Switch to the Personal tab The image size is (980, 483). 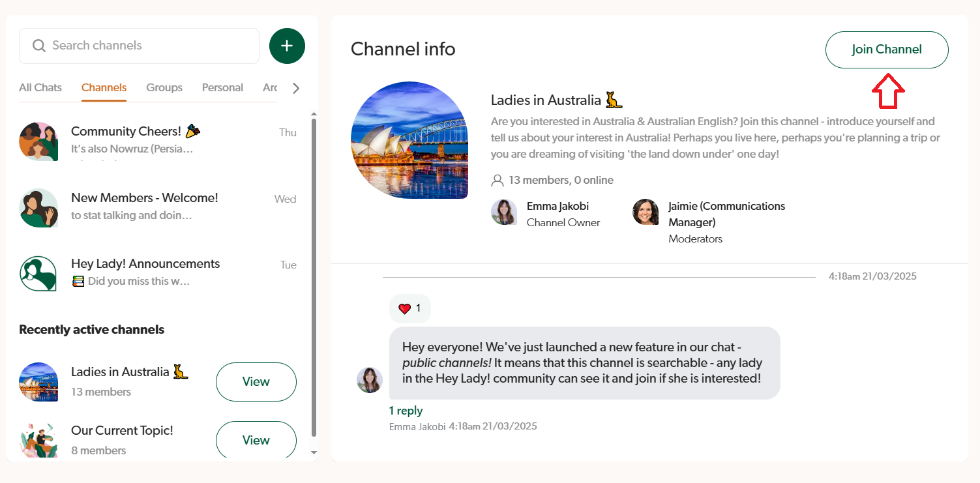point(222,87)
